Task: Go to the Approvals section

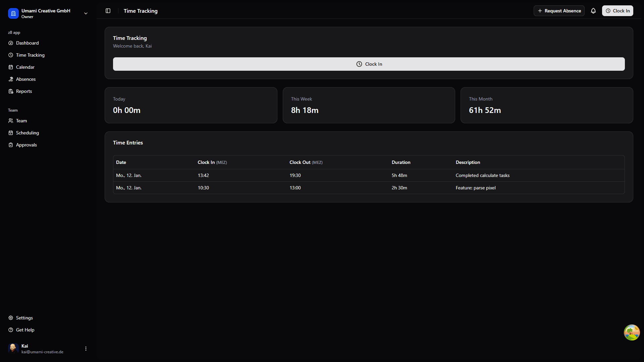Action: 26,145
